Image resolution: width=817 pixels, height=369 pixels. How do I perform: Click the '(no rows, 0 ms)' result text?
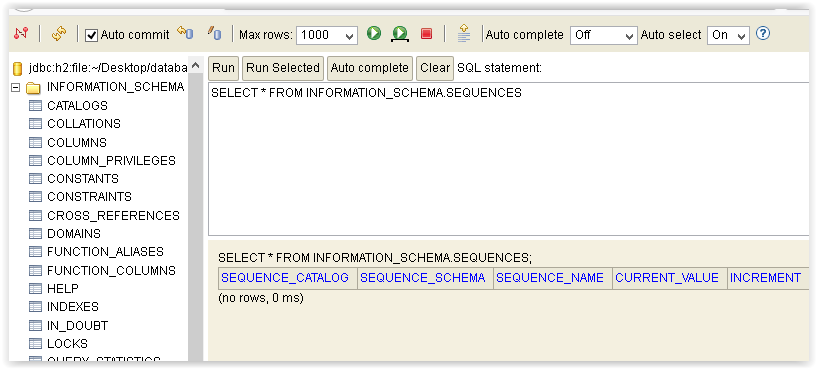point(261,298)
